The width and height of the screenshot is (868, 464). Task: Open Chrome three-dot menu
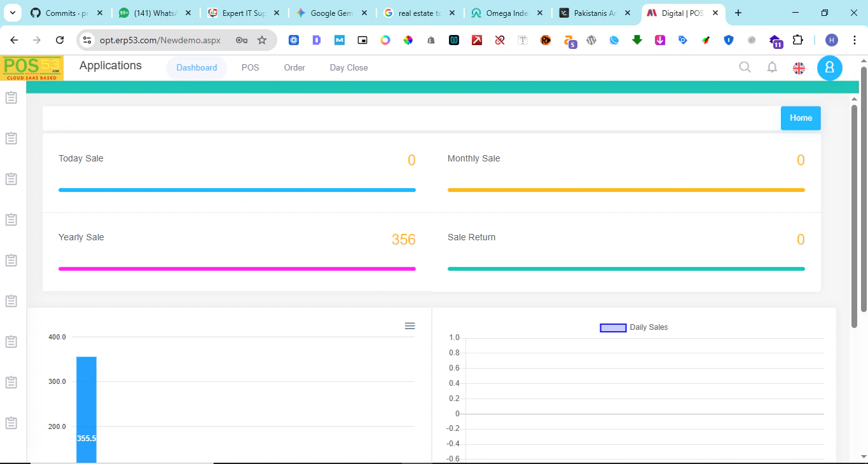coord(855,40)
